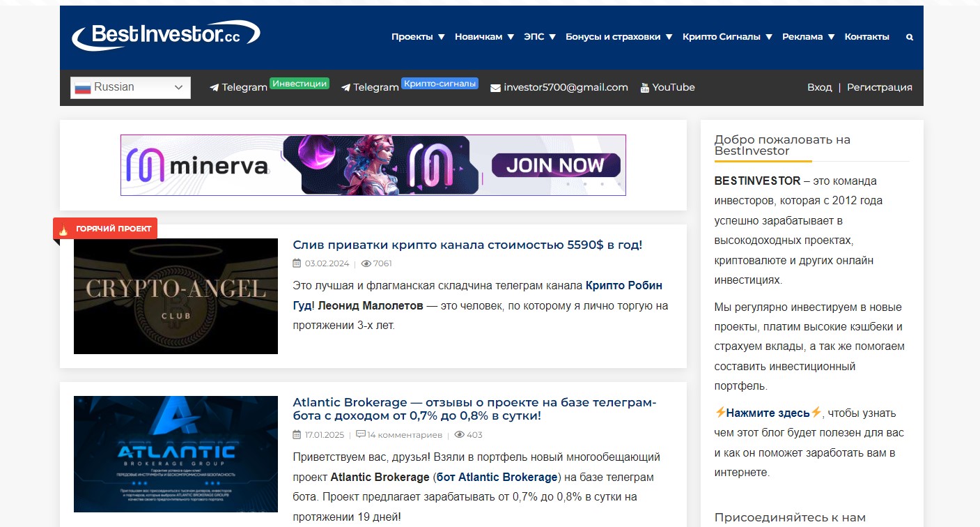980x527 pixels.
Task: Click the Вход login link
Action: click(819, 88)
